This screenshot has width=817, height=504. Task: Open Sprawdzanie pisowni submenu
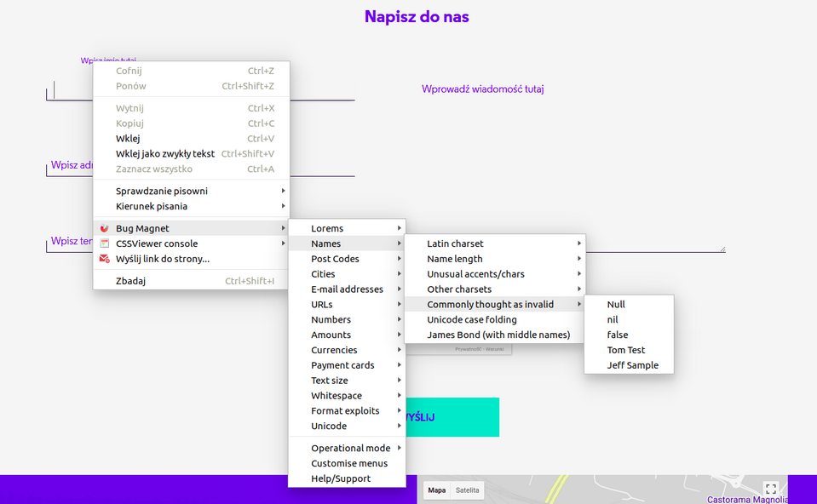(x=191, y=191)
